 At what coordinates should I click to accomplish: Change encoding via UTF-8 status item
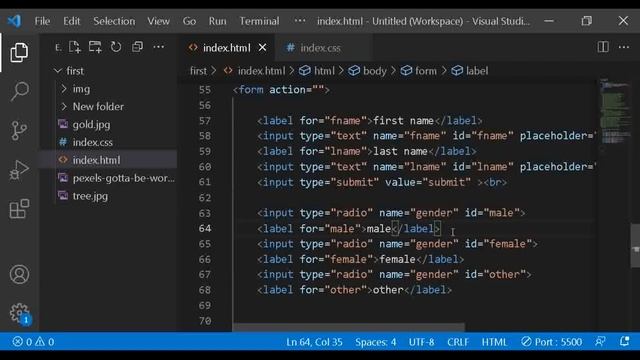421,342
